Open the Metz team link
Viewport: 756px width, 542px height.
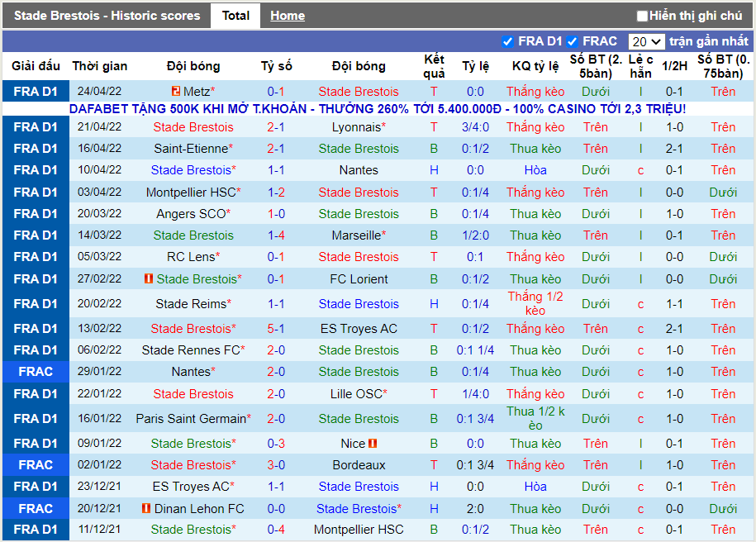[197, 92]
